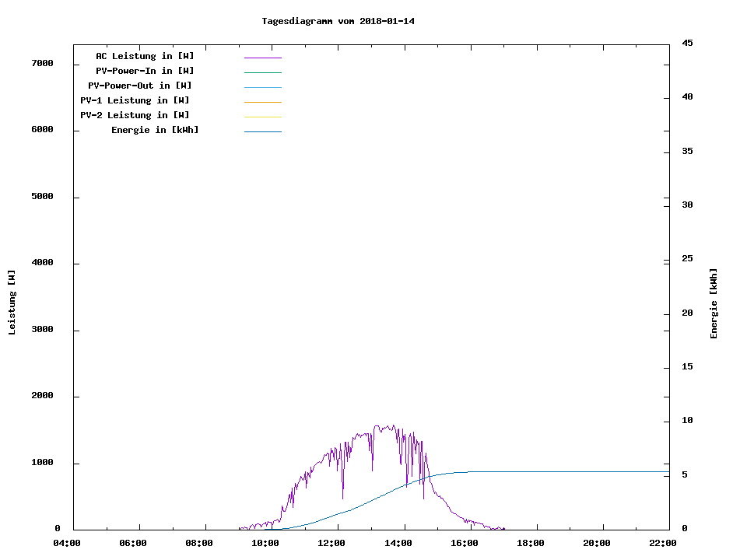Click the chart title Tagesdiagramm vom 2018-01-14
Viewport: 747px width, 560px height.
tap(338, 21)
